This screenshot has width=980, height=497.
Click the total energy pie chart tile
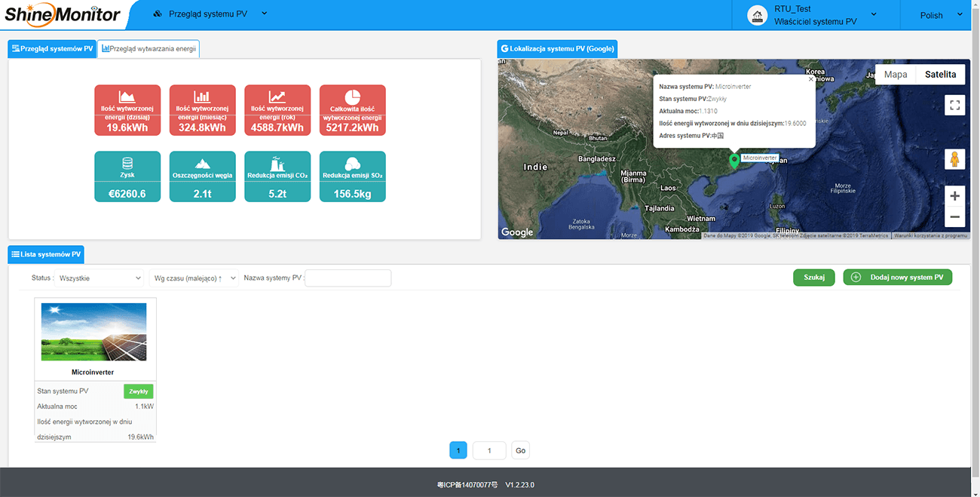[352, 110]
